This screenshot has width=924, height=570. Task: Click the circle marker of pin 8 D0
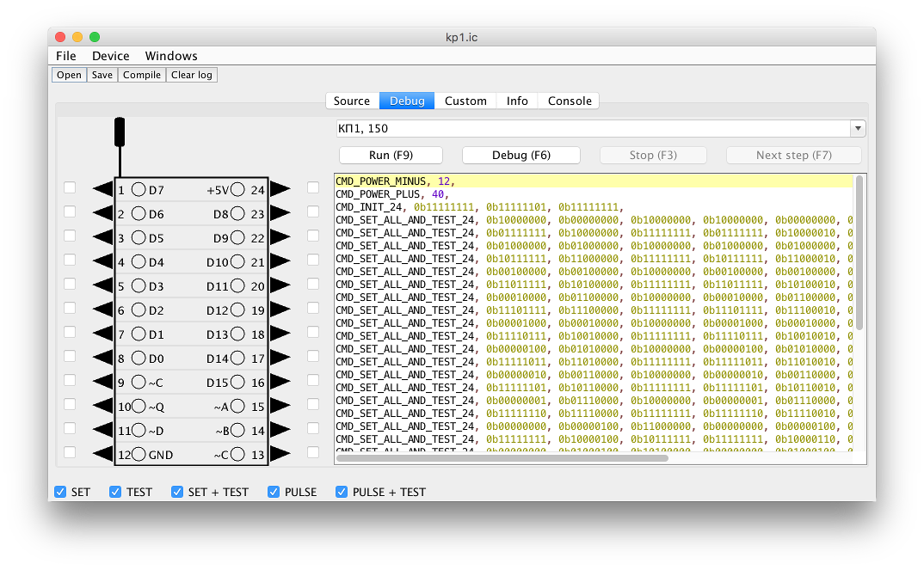[139, 359]
